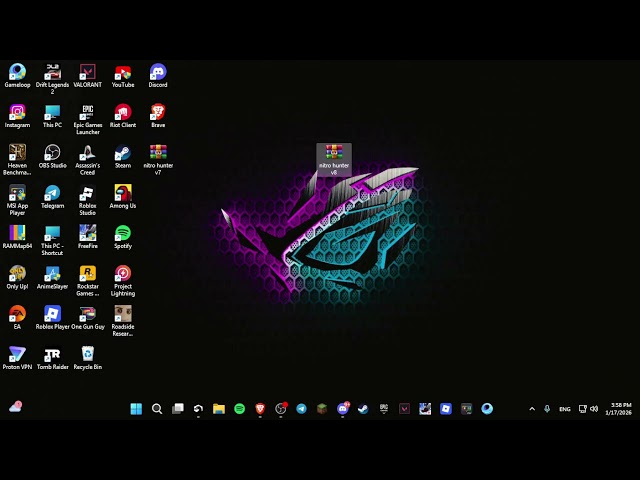Open the network tray icon
The image size is (640, 480).
pyautogui.click(x=582, y=409)
